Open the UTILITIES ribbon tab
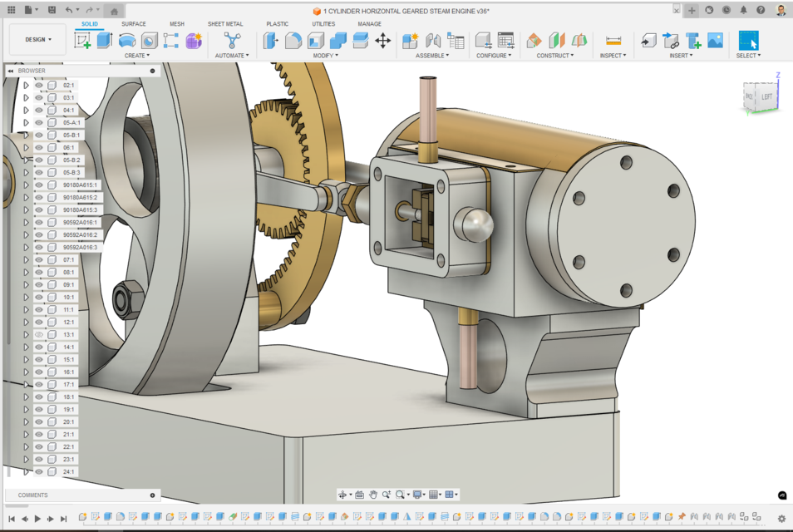The width and height of the screenshot is (793, 532). tap(323, 23)
